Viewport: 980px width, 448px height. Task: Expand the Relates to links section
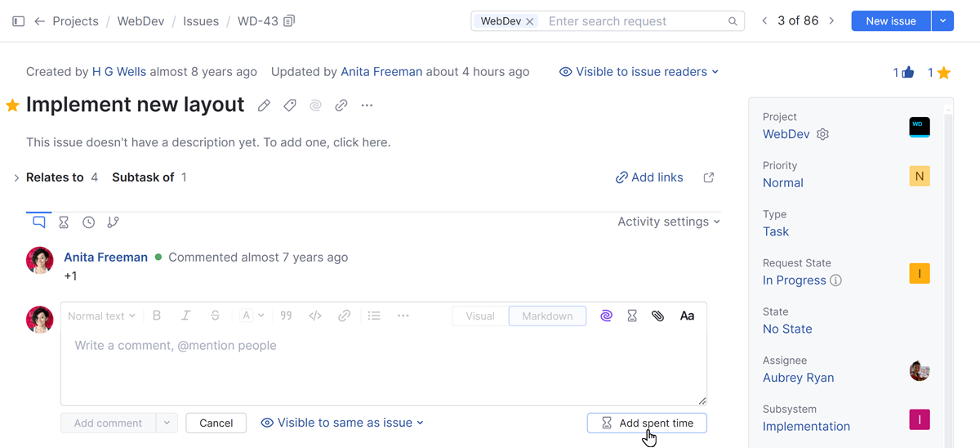(x=16, y=177)
